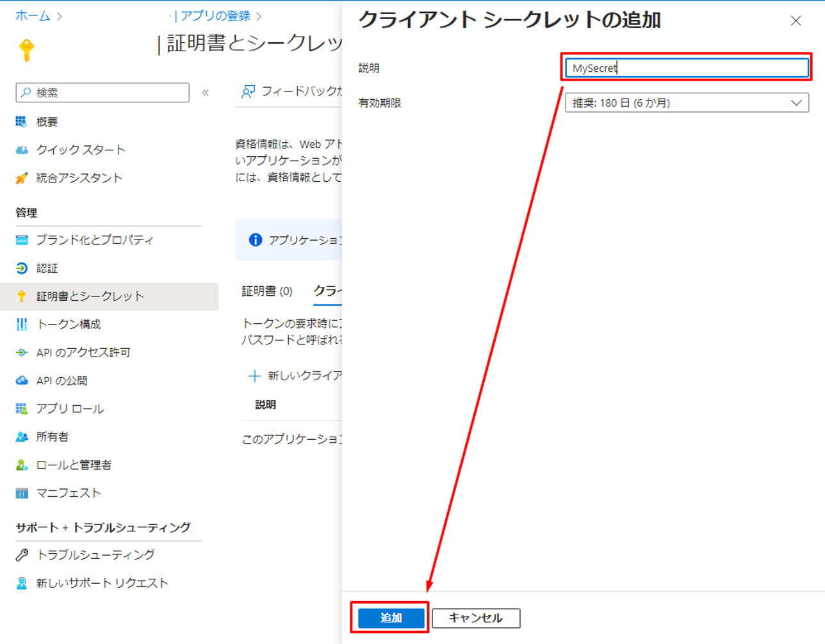825x644 pixels.
Task: Click the API のアクセス許可 icon
Action: point(22,353)
